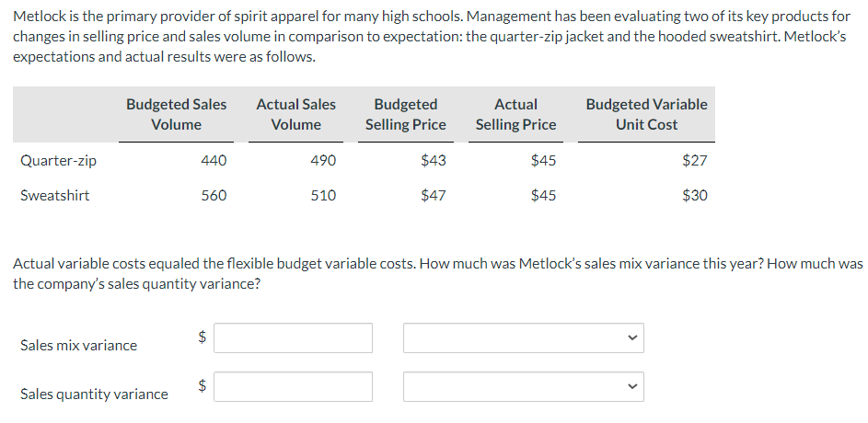Click the Budgeted Sales Volume column header

[x=176, y=114]
